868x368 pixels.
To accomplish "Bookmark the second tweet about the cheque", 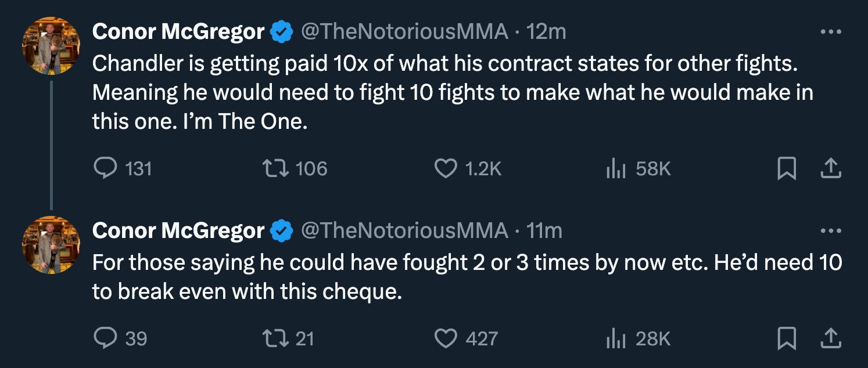I will point(786,338).
